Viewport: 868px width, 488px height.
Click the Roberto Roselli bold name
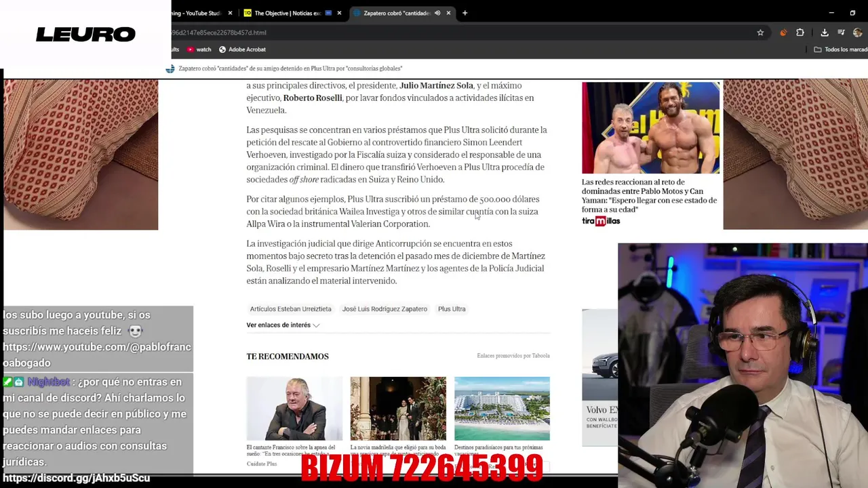tap(313, 98)
